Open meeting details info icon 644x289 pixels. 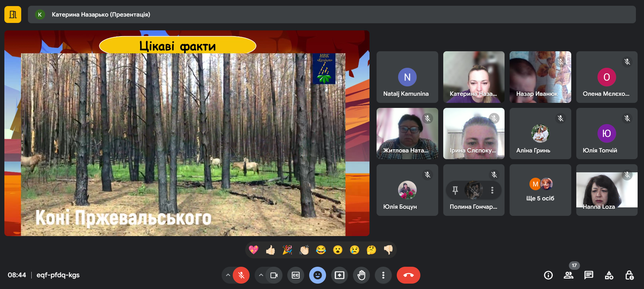[548, 275]
